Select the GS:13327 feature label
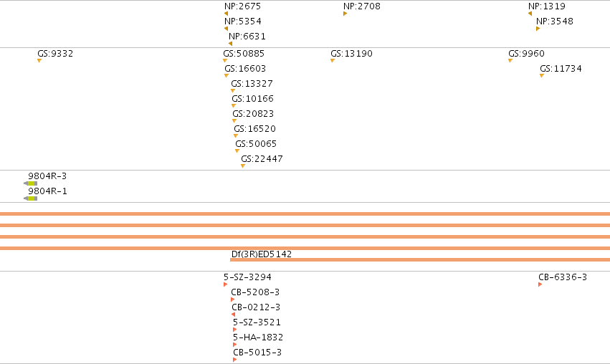610x364 pixels. (x=252, y=84)
